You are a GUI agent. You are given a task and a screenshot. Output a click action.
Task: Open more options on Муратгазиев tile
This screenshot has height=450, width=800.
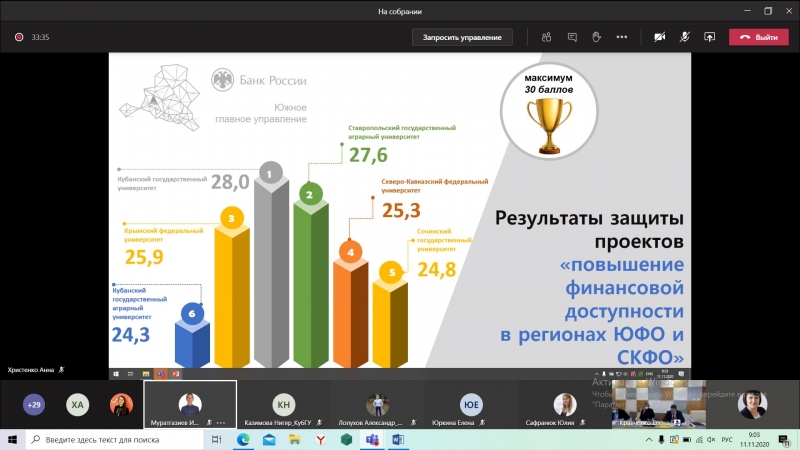point(221,422)
